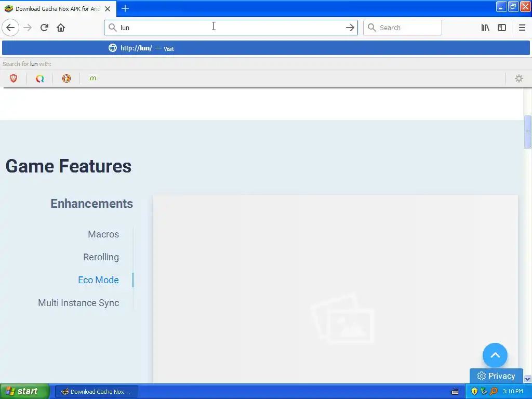This screenshot has width=532, height=399.
Task: Click the keyboard icon on taskbar
Action: point(455,392)
